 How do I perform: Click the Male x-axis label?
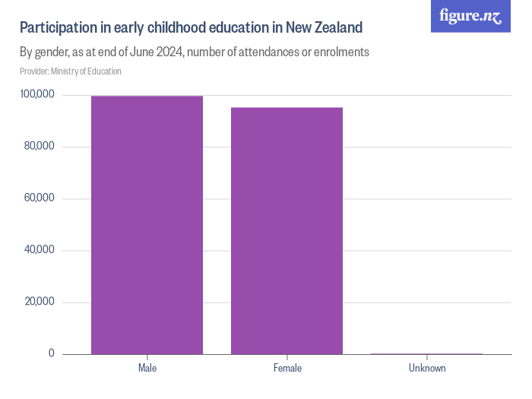[147, 369]
